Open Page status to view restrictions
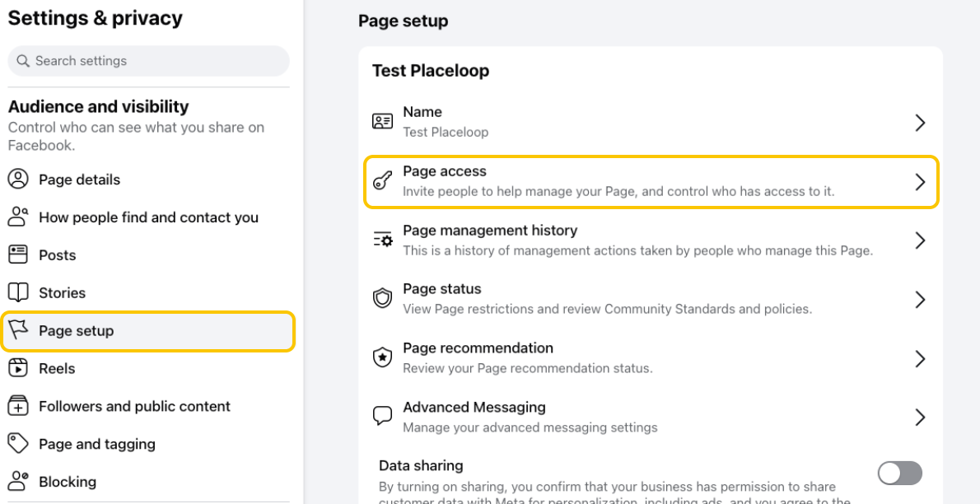The width and height of the screenshot is (980, 504). [x=651, y=300]
